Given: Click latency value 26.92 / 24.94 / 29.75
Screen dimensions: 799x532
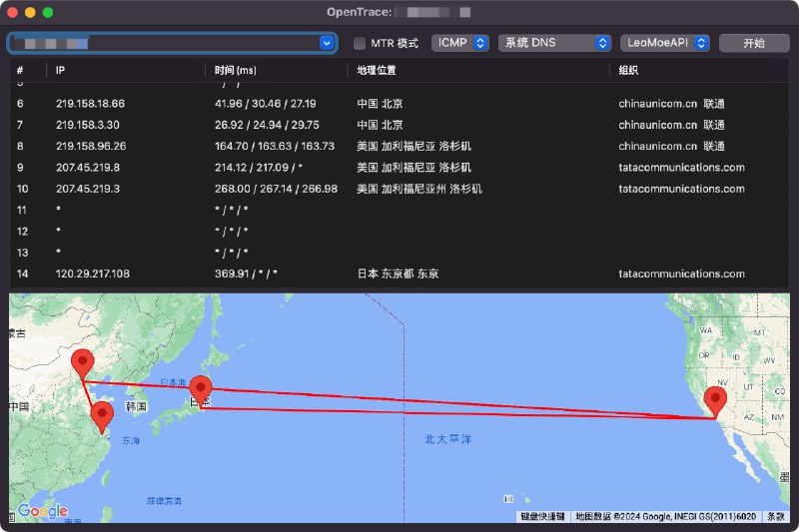Looking at the screenshot, I should (x=267, y=125).
